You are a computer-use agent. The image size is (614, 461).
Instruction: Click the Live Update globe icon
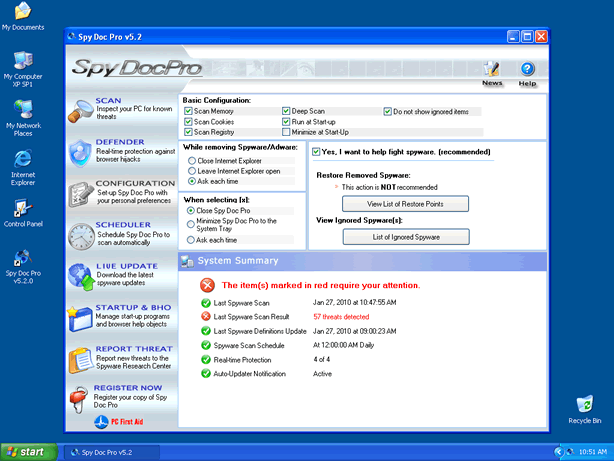click(x=80, y=277)
